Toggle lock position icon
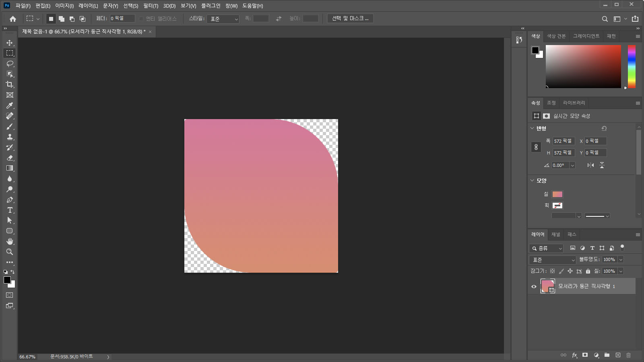Image resolution: width=644 pixels, height=362 pixels. [x=570, y=271]
